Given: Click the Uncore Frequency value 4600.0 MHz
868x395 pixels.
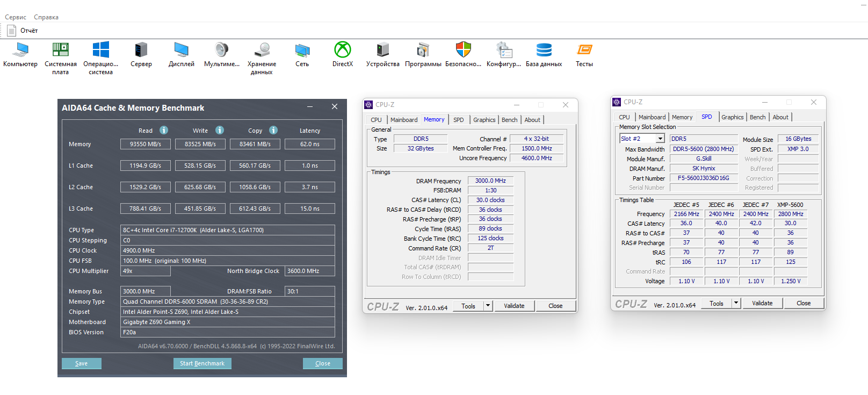Looking at the screenshot, I should 537,158.
